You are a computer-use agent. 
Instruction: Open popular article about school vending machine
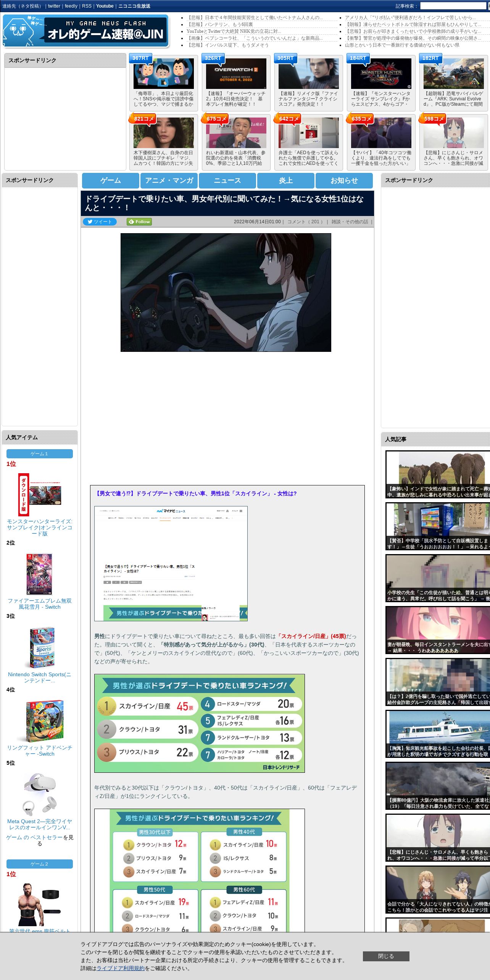[438, 526]
